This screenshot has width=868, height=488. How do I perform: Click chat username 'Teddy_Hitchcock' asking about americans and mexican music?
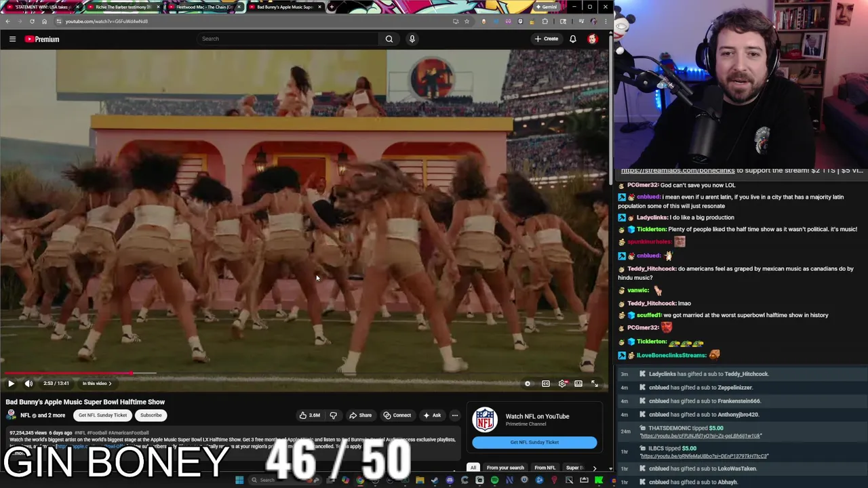pyautogui.click(x=652, y=268)
